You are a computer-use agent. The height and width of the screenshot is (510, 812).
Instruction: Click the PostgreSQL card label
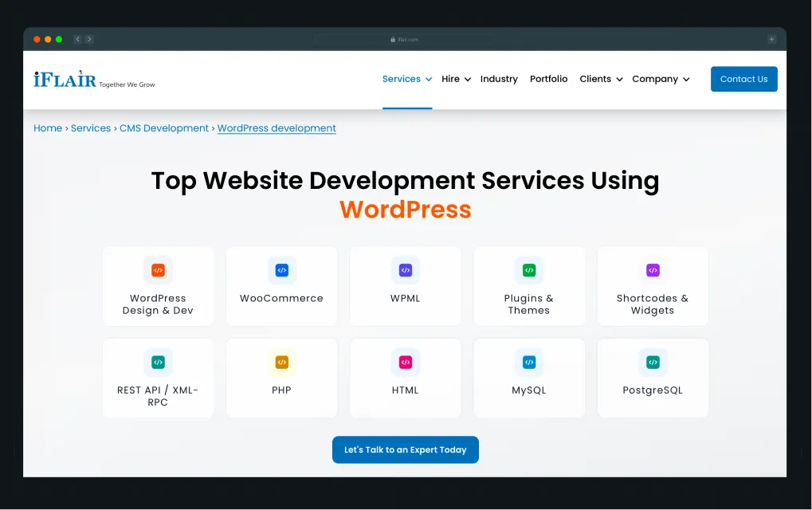coord(653,390)
